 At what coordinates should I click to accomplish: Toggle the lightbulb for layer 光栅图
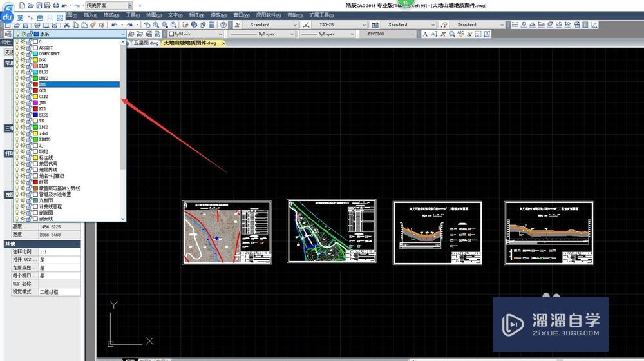tap(17, 200)
